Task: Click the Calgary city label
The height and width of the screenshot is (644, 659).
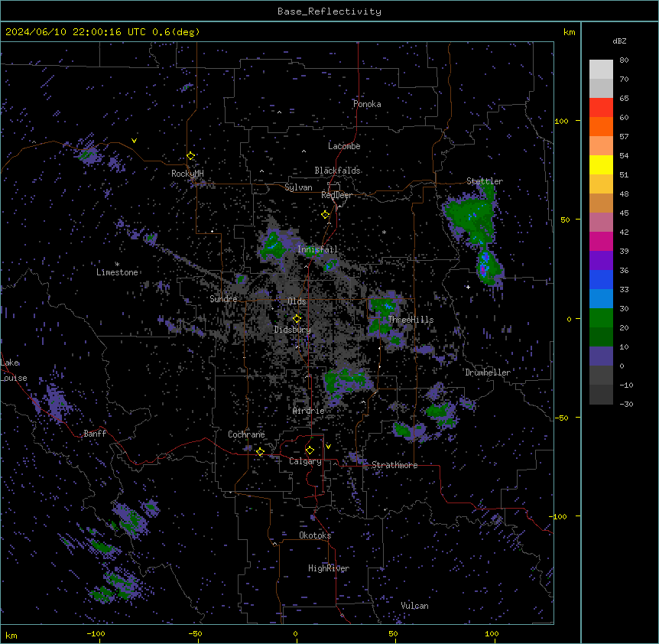Action: click(x=306, y=461)
